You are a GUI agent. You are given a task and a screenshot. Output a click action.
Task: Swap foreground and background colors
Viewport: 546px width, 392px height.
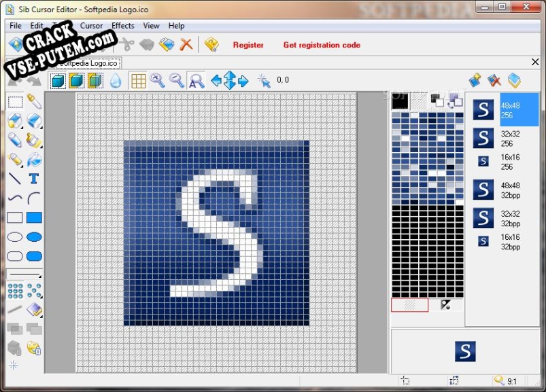click(x=456, y=101)
